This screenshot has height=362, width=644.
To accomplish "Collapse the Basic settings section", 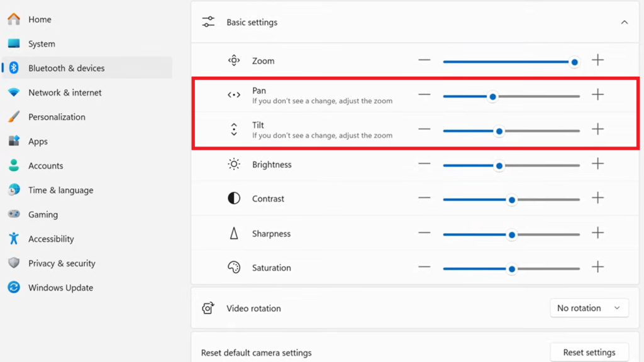I will 624,23.
